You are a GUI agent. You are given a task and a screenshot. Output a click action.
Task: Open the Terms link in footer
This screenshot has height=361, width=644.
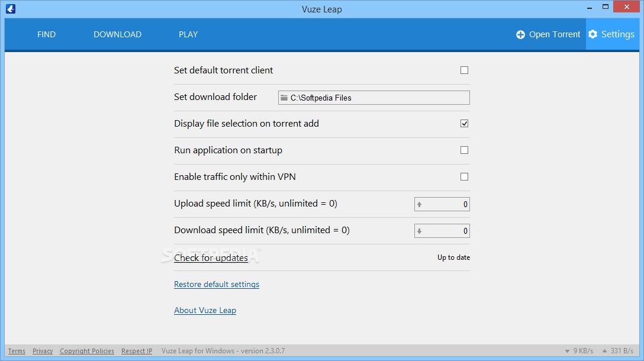click(x=17, y=351)
